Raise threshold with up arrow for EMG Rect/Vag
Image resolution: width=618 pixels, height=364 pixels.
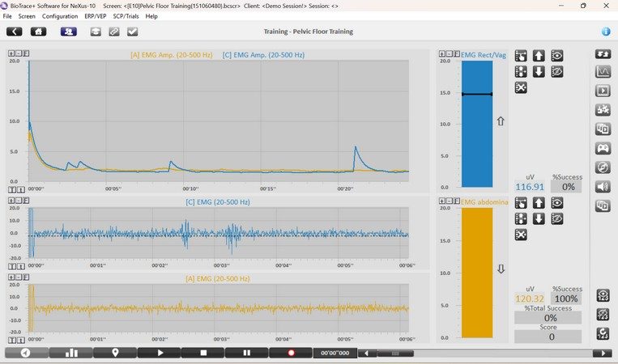[539, 56]
